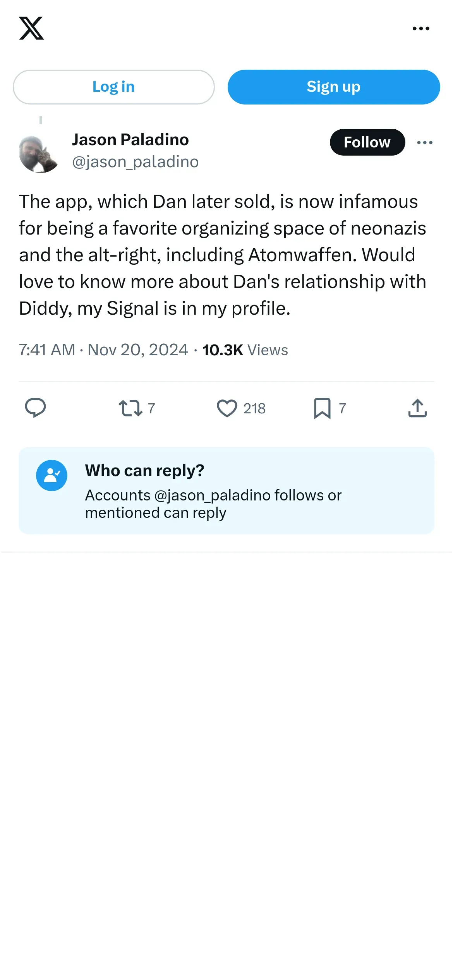Click the Jason Paladino display name
The width and height of the screenshot is (453, 980).
pos(130,140)
